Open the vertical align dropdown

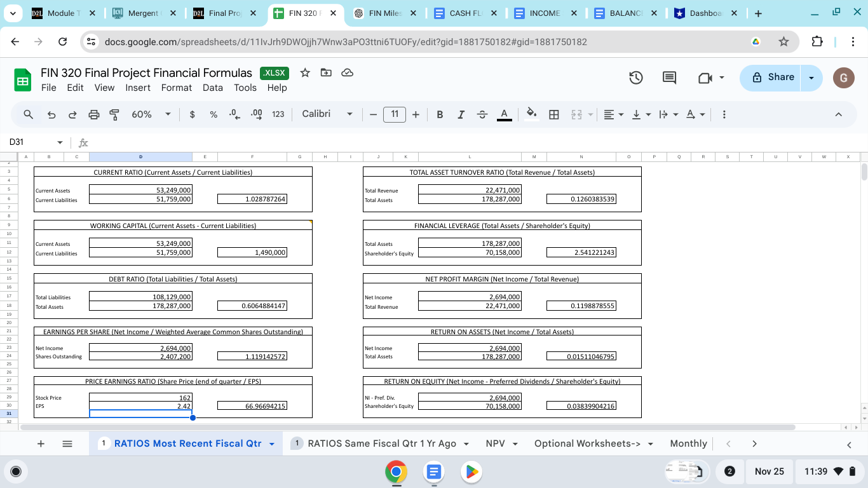(x=641, y=114)
